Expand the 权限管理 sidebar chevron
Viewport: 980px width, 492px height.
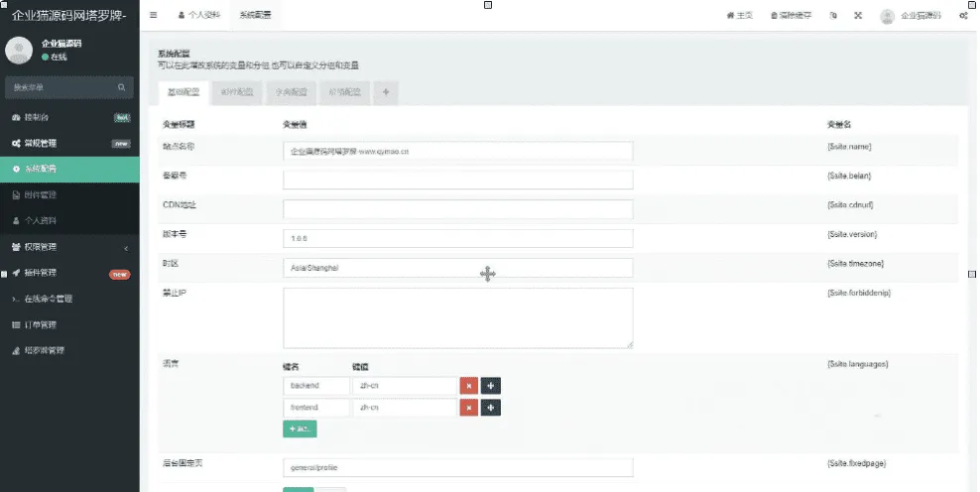click(126, 248)
